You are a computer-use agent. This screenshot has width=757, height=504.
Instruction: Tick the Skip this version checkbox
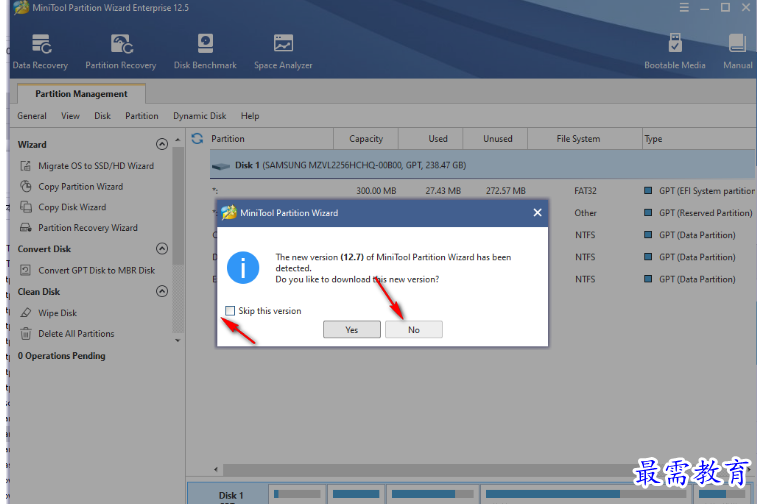pos(230,311)
